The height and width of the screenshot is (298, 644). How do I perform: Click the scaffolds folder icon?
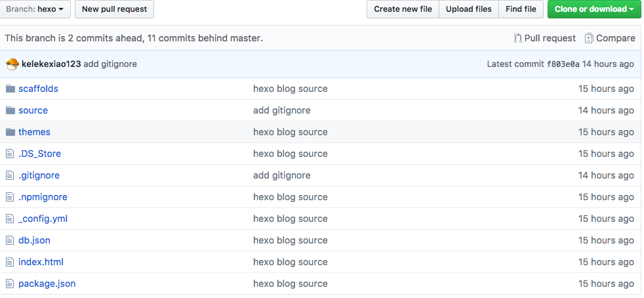10,89
